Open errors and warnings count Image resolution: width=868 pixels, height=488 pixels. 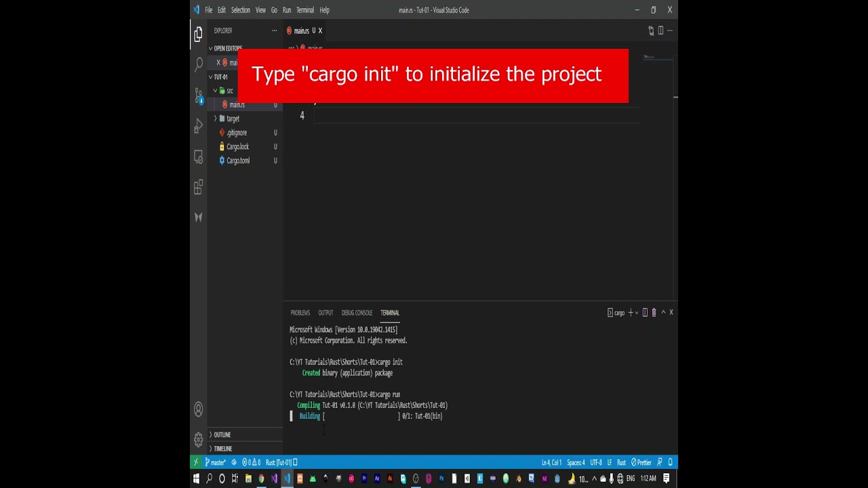click(x=252, y=462)
